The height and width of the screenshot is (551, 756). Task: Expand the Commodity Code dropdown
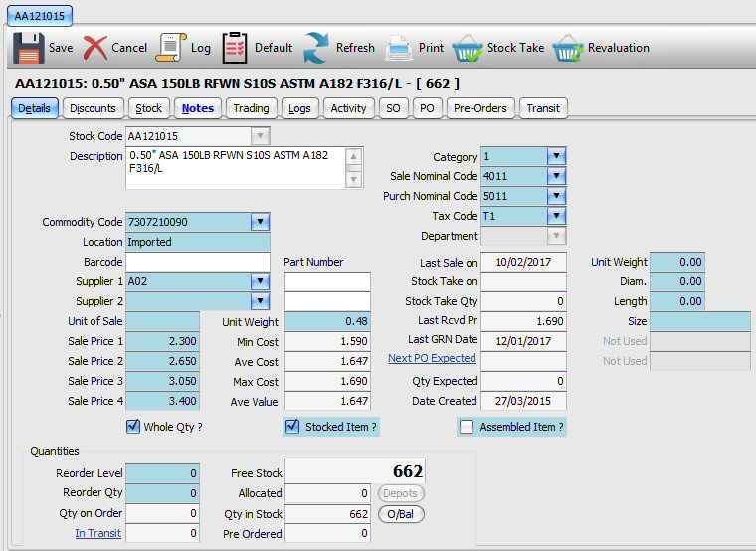click(x=260, y=222)
